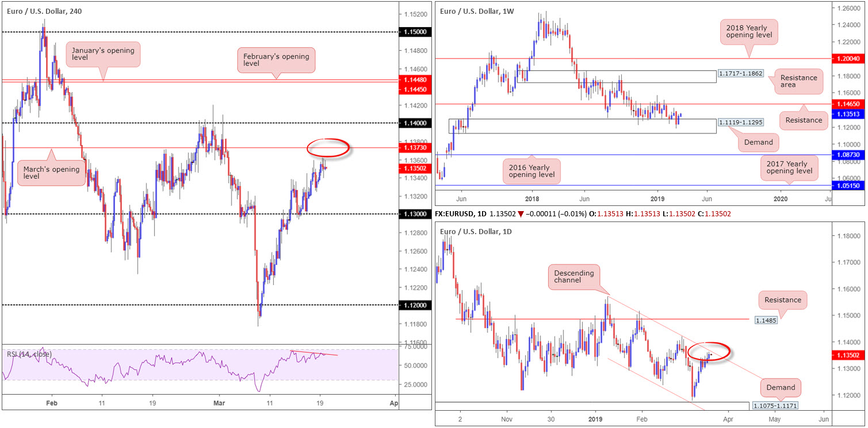This screenshot has width=868, height=428.
Task: Click the 1.15000 price tag on 240 chart
Action: click(x=416, y=33)
